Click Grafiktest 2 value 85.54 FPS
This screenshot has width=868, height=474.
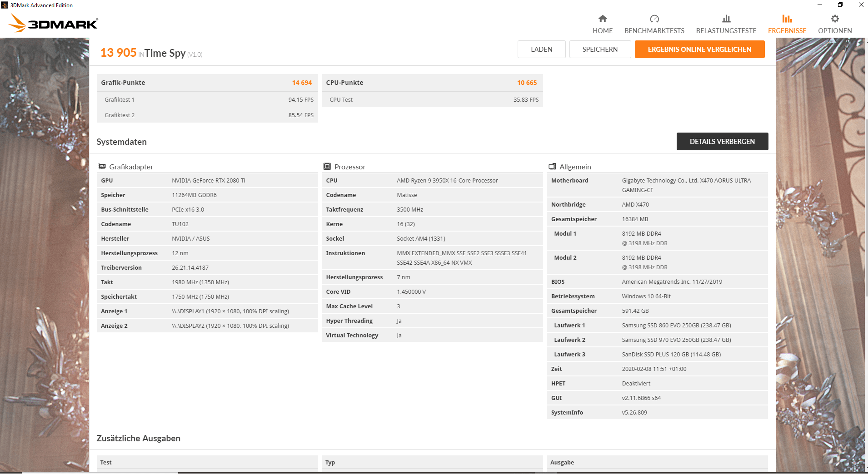301,115
